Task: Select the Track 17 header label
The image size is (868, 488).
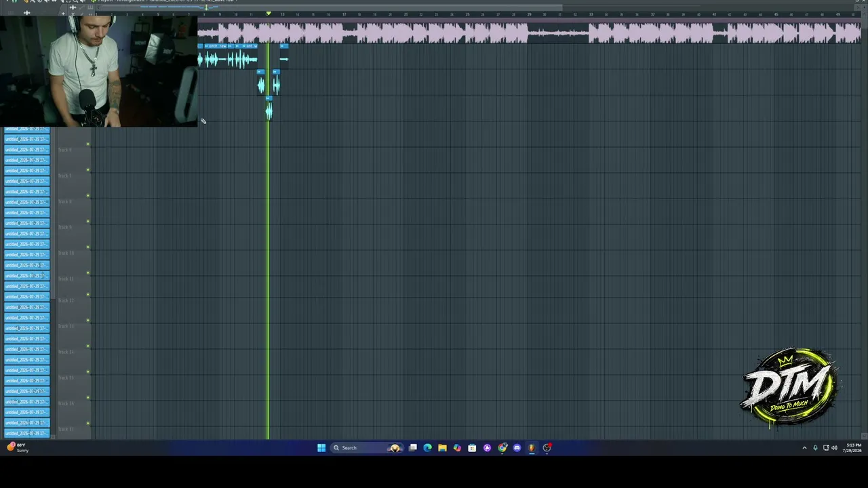Action: (x=66, y=429)
